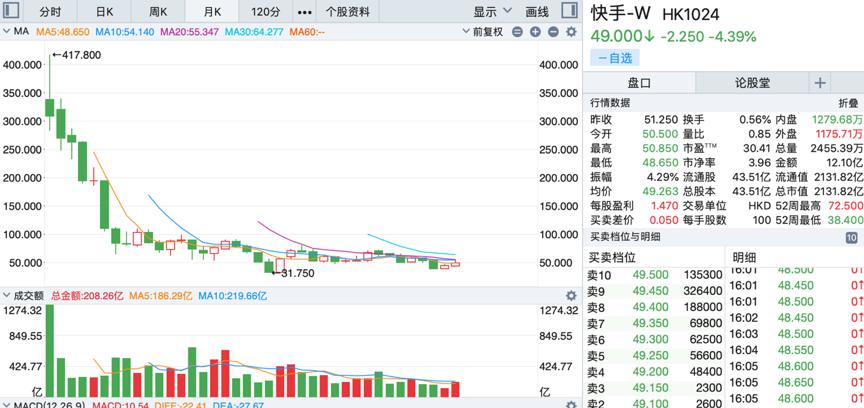Click the volume MA5:186.29亿 label

pos(160,296)
